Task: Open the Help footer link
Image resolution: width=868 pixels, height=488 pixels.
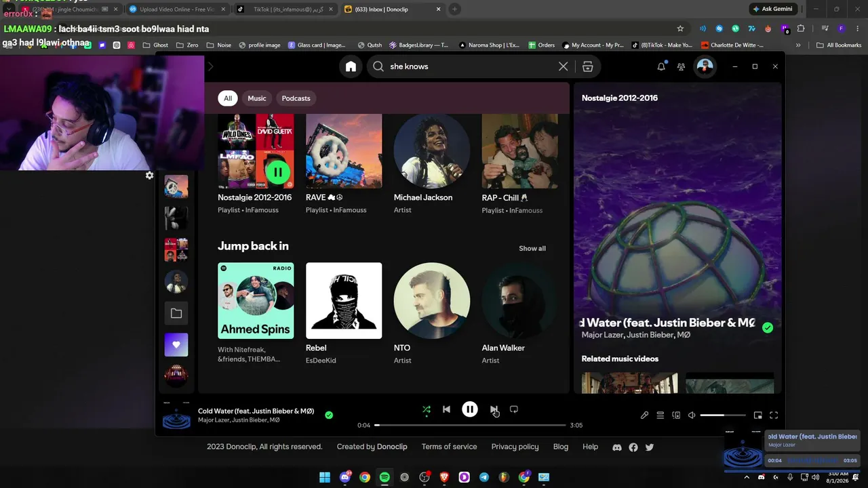Action: [x=591, y=447]
